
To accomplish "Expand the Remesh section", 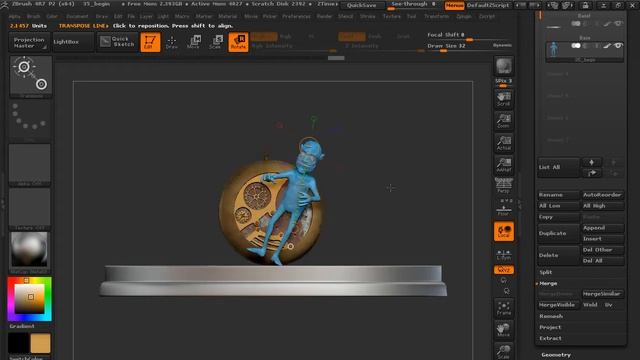I will (551, 316).
